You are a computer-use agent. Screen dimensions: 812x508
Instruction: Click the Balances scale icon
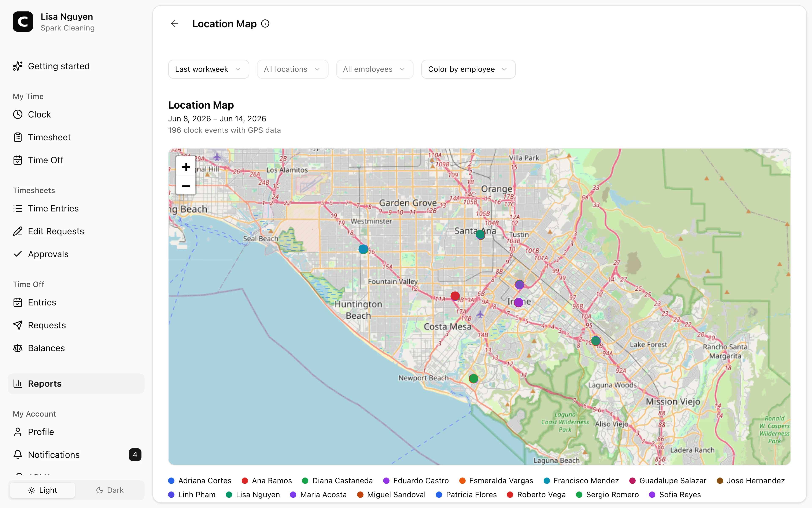(18, 348)
